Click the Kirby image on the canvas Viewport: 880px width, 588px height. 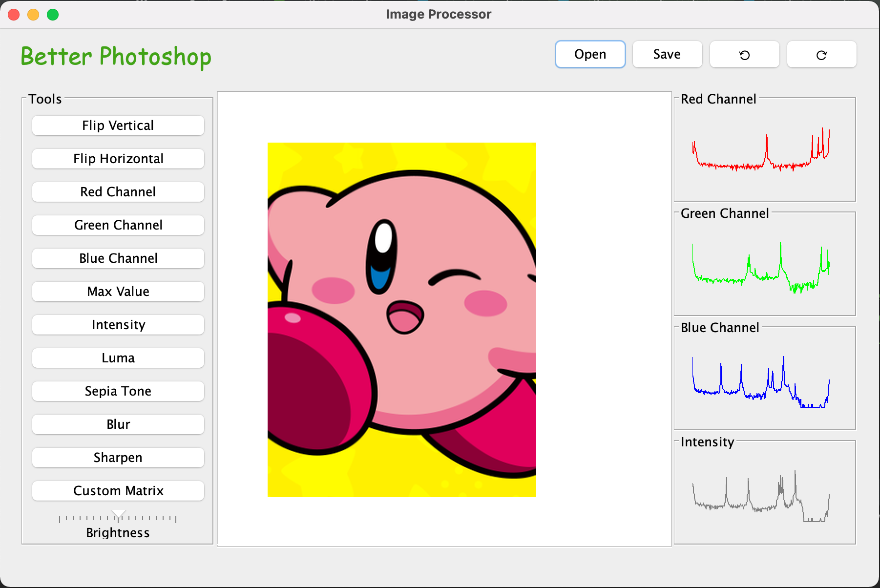pos(401,320)
